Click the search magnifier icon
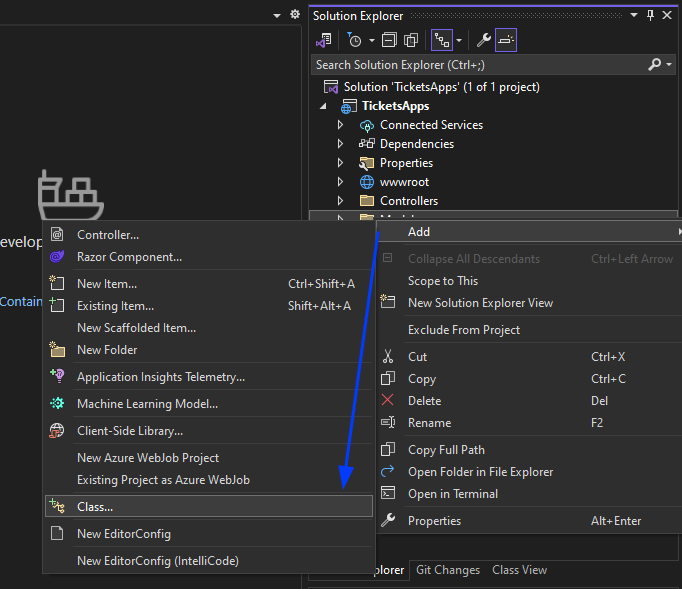Screen dimensions: 682x589 [654, 64]
